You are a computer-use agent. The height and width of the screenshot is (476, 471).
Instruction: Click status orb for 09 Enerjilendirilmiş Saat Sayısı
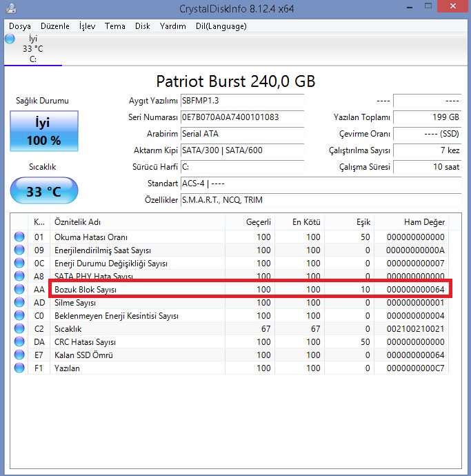(19, 250)
